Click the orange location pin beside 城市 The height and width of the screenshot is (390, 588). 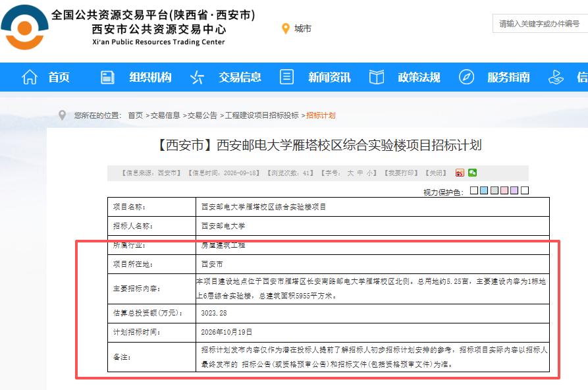(286, 28)
